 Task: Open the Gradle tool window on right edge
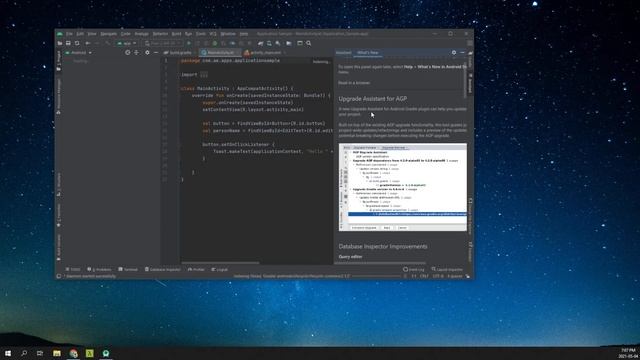(470, 60)
